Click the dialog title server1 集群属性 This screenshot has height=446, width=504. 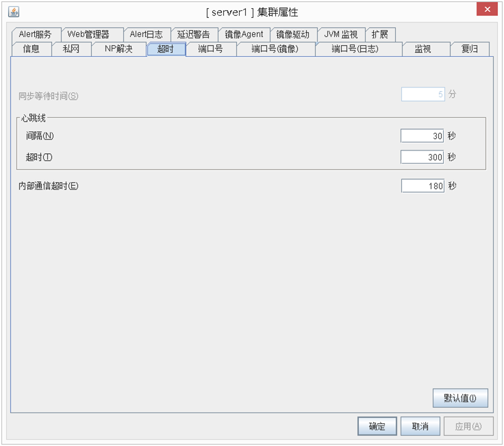point(252,12)
